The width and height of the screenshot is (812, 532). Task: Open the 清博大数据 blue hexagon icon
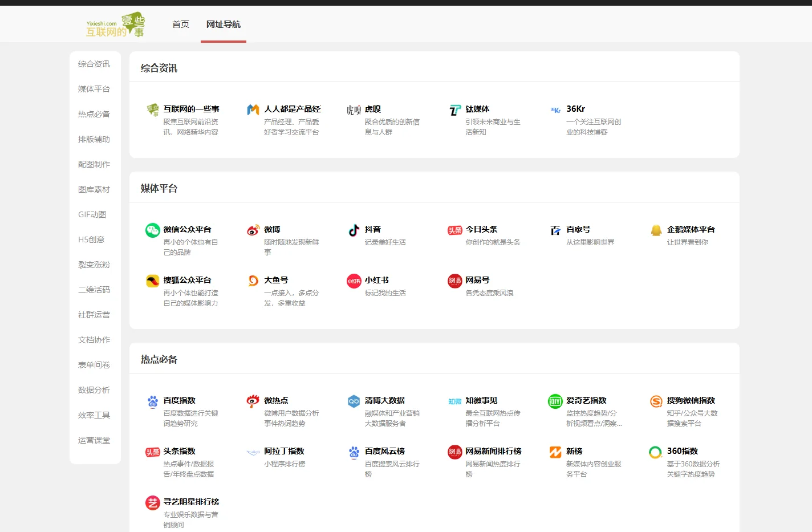[354, 401]
